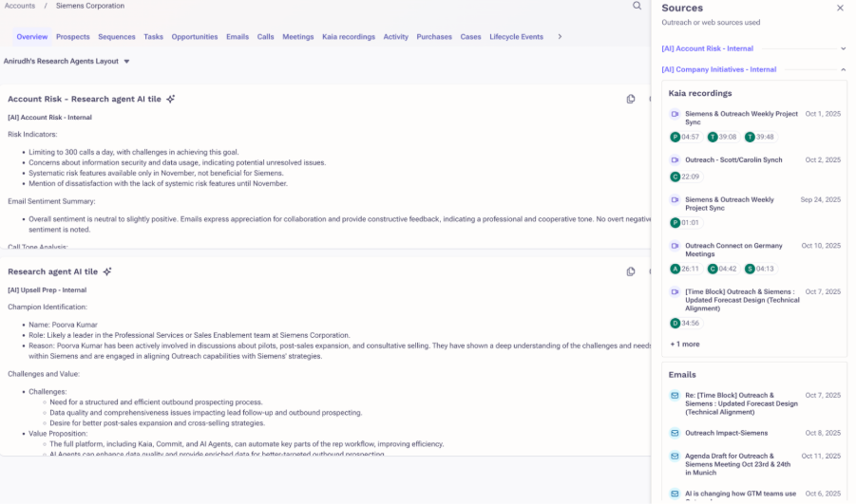Jump to 04:13 timestamp in Germany Meetings

pos(760,269)
